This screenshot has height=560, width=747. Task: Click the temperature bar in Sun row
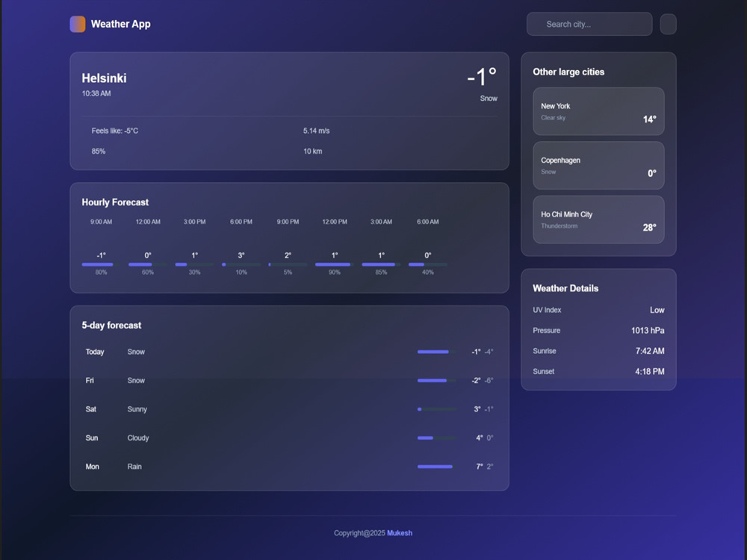point(437,438)
